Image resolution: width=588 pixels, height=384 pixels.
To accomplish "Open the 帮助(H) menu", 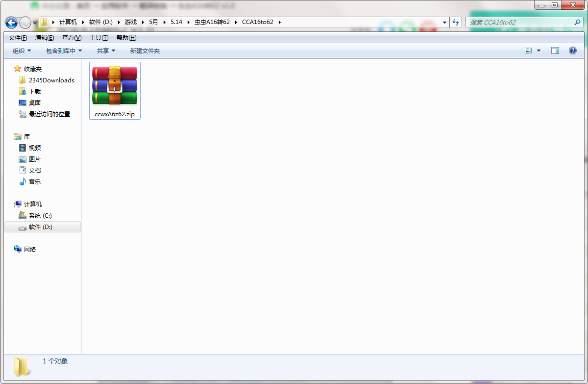I will 126,38.
